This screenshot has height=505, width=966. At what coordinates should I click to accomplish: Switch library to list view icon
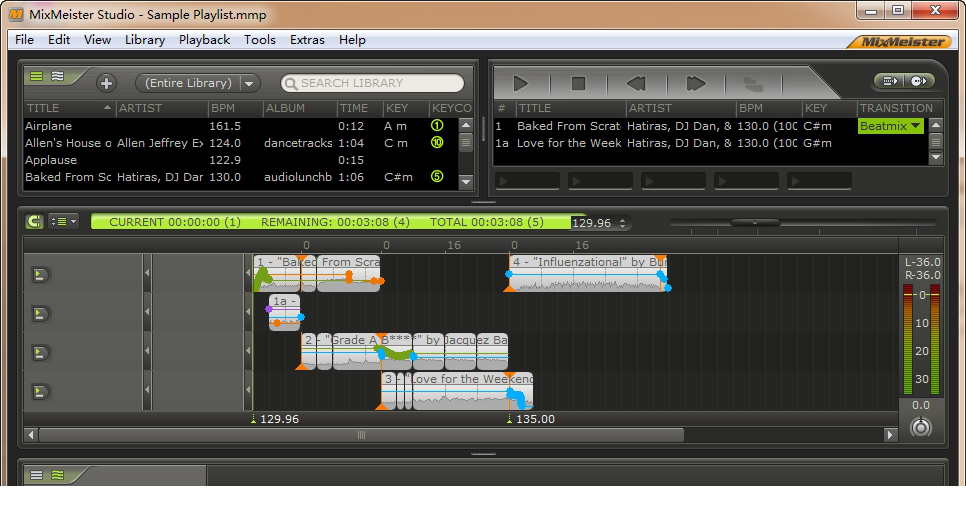pyautogui.click(x=37, y=76)
